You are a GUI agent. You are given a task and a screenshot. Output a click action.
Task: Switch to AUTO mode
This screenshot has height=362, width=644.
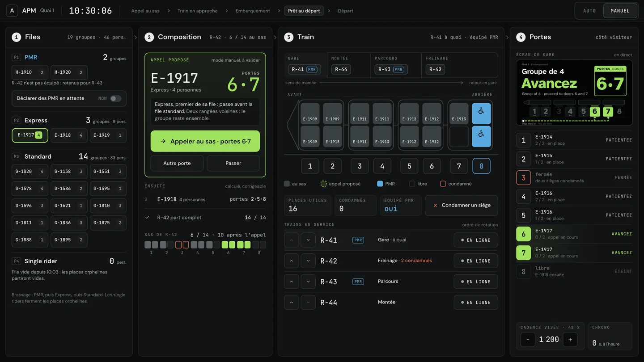pos(589,11)
